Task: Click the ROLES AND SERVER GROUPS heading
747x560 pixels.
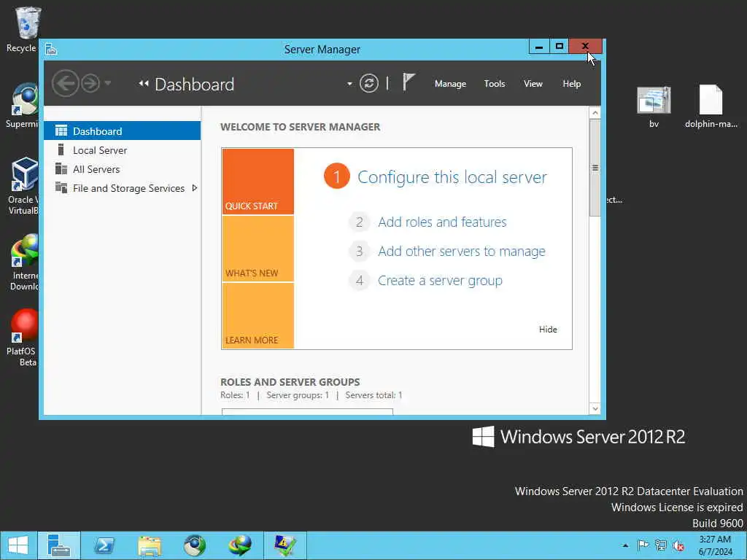Action: [290, 382]
